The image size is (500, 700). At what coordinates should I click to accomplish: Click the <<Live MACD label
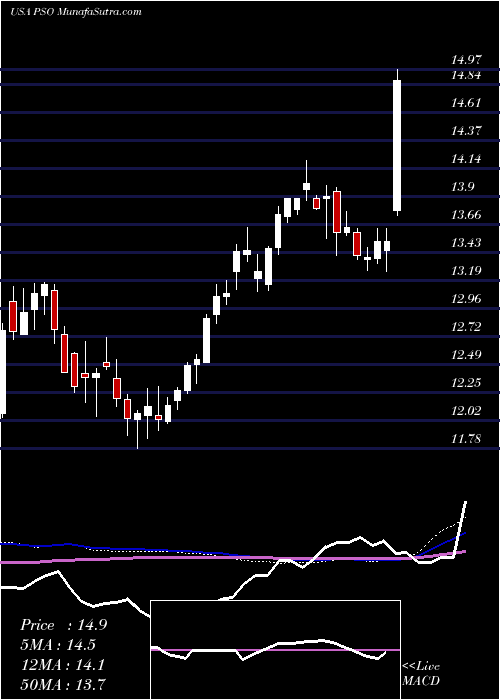coord(421,674)
